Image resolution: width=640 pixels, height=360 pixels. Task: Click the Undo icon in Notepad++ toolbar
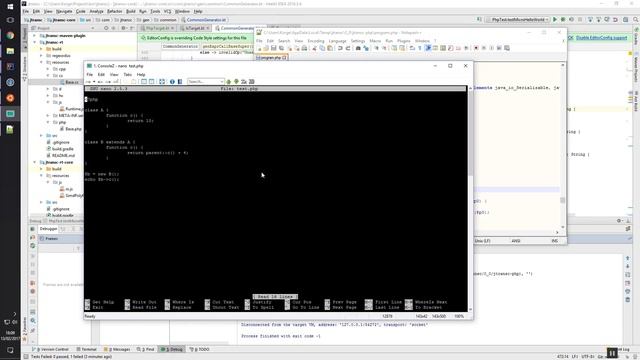(x=340, y=48)
